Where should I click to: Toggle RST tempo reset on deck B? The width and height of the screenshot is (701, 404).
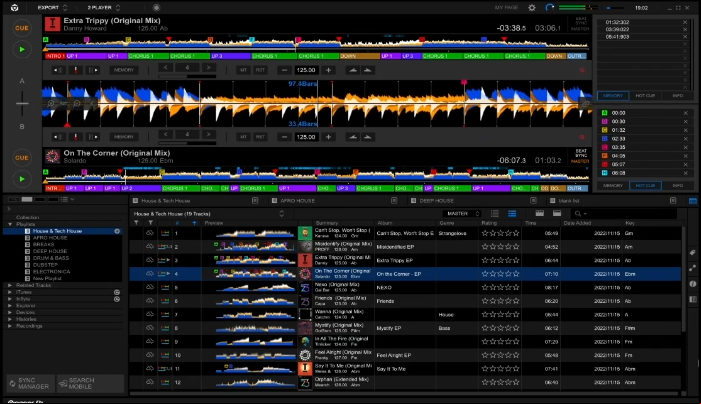pyautogui.click(x=260, y=137)
